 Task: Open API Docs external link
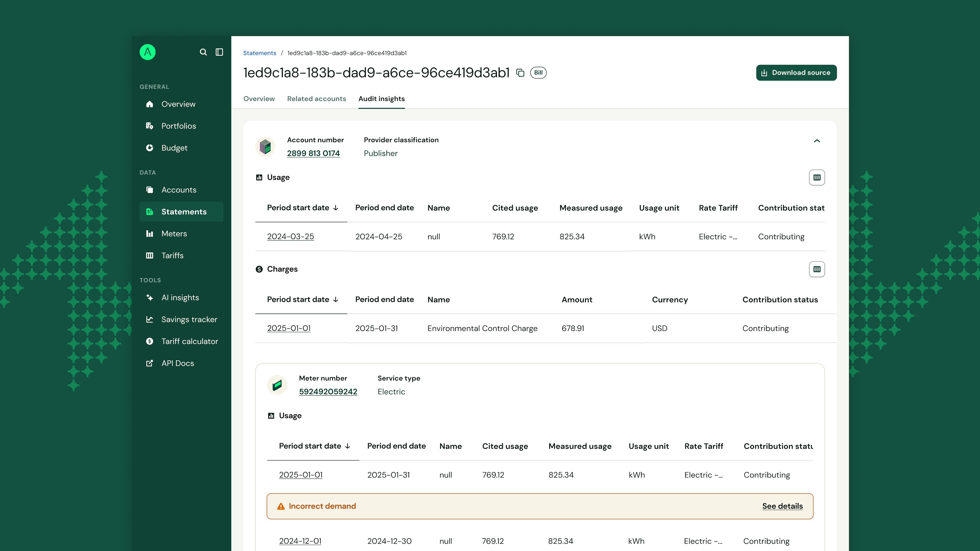tap(177, 363)
